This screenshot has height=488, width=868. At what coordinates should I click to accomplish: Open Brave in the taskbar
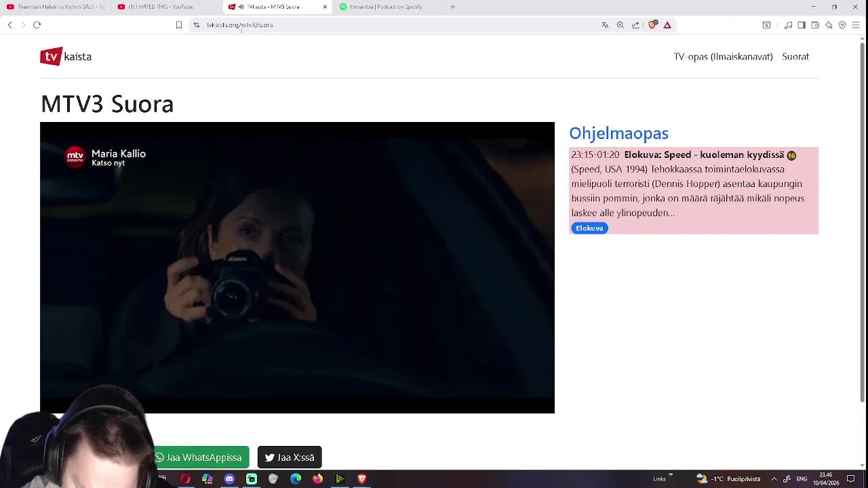362,479
